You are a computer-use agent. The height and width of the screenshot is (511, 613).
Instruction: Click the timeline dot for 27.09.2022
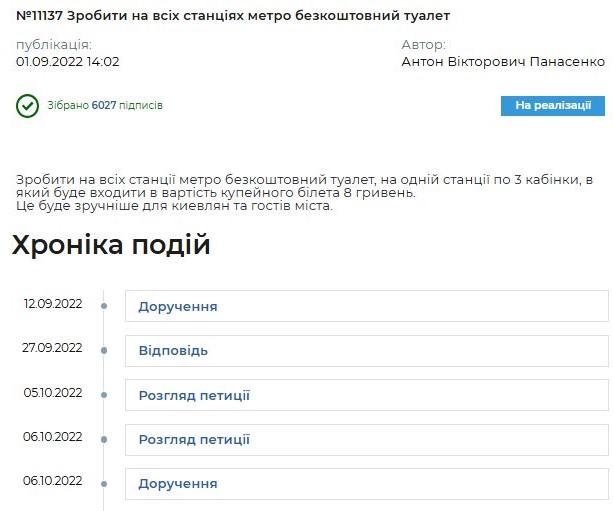104,350
